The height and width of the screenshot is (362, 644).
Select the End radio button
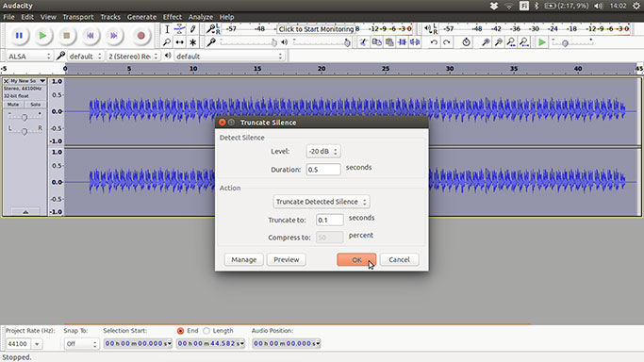click(180, 331)
